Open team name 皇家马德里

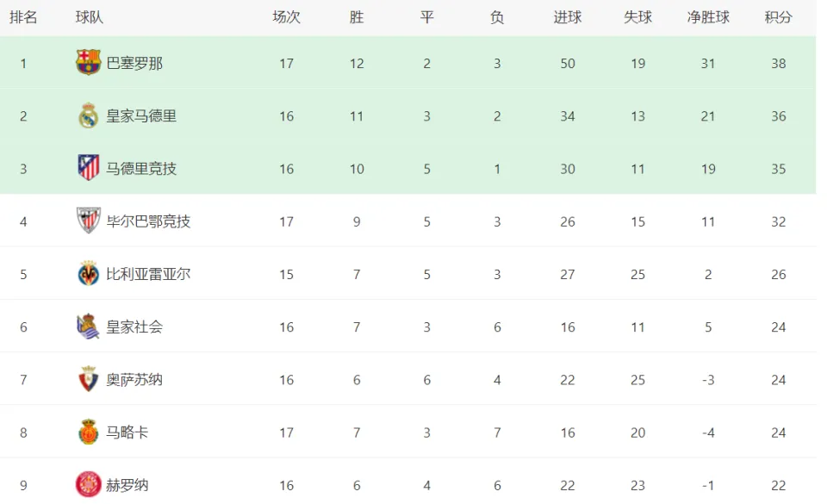coord(141,116)
